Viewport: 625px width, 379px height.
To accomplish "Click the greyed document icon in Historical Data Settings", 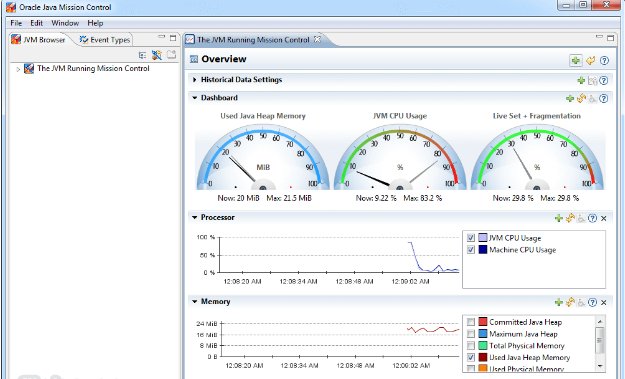I will click(592, 81).
